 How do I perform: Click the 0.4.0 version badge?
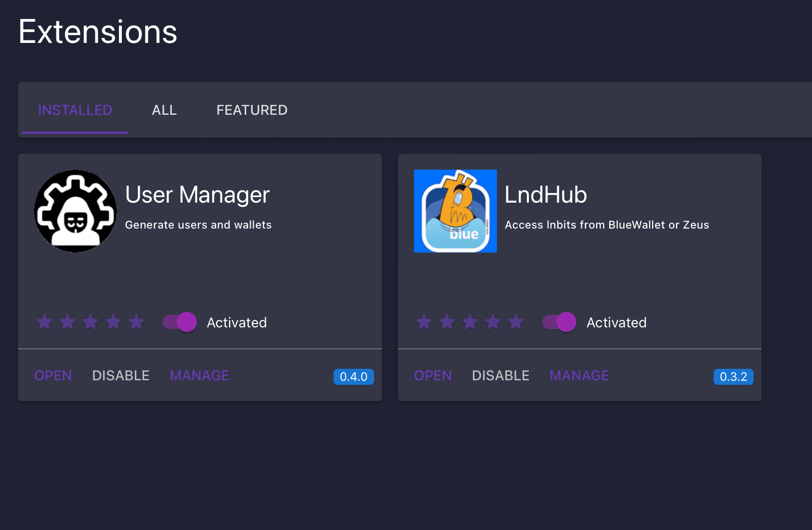click(354, 377)
